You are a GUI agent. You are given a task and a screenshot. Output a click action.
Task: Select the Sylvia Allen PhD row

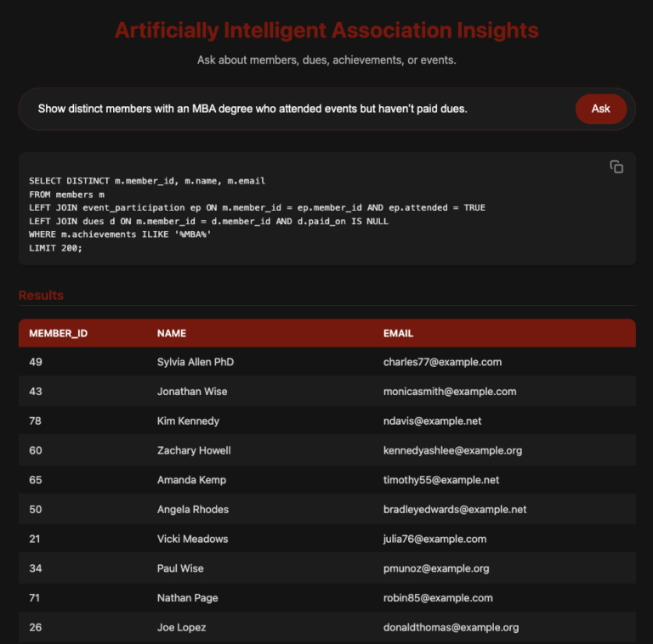pyautogui.click(x=196, y=362)
